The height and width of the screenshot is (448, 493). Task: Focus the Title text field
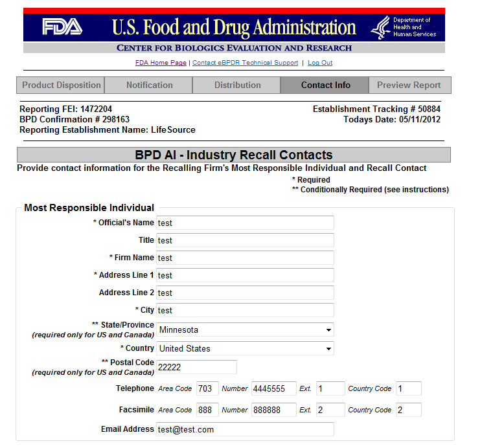[245, 240]
